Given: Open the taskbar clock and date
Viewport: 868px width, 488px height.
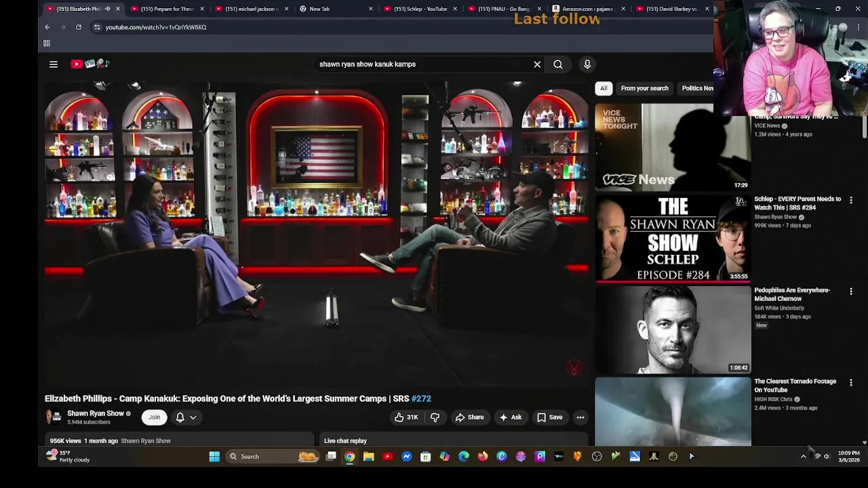Looking at the screenshot, I should 848,456.
